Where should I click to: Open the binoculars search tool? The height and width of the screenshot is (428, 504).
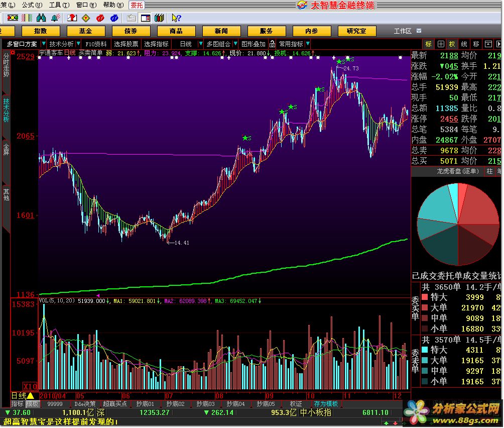point(41,18)
